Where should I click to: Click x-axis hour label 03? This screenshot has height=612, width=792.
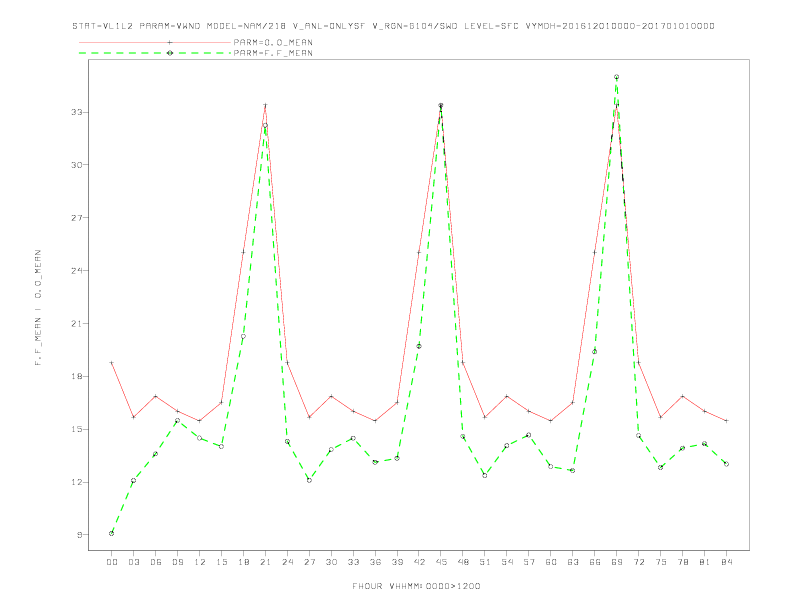(133, 562)
